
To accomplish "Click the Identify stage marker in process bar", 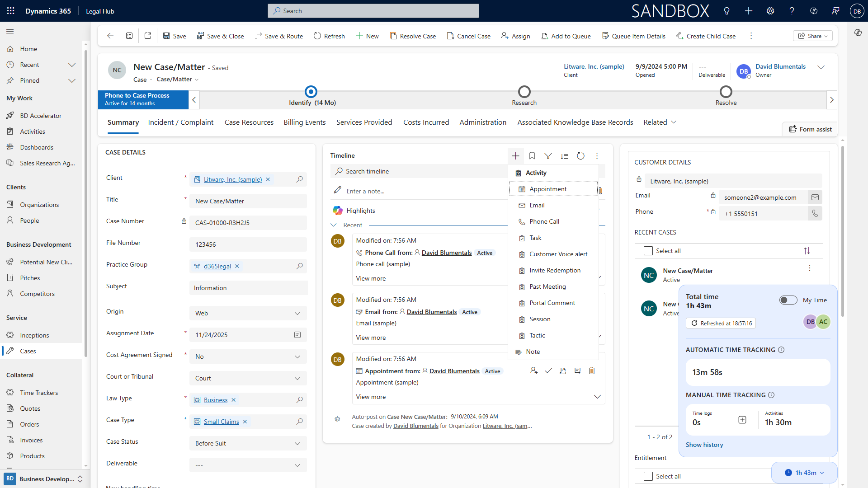I will coord(311,92).
